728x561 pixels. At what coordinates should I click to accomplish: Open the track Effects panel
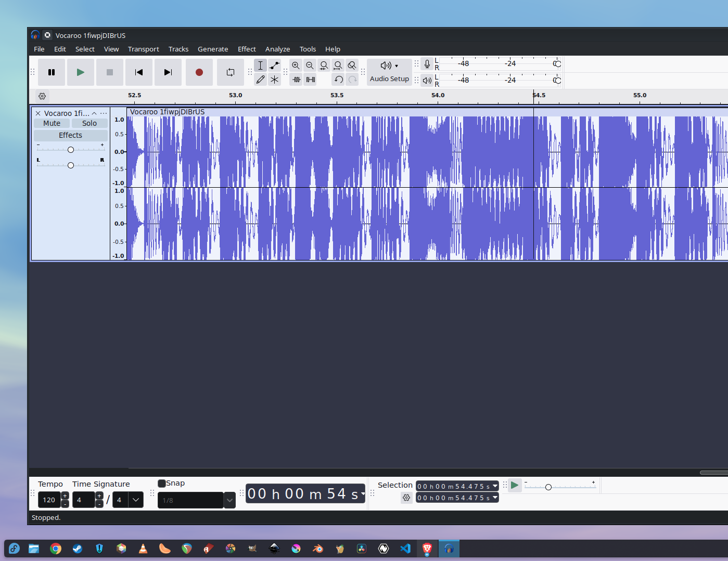tap(70, 135)
